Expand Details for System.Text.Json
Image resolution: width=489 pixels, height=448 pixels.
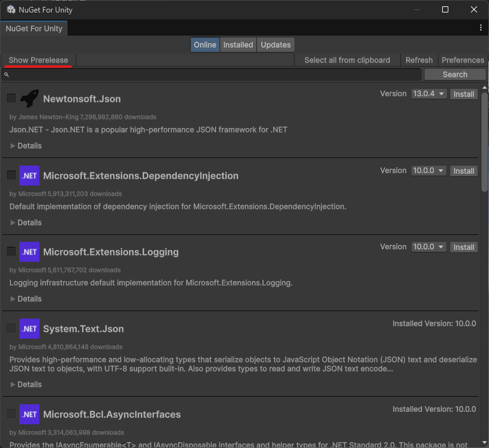26,384
